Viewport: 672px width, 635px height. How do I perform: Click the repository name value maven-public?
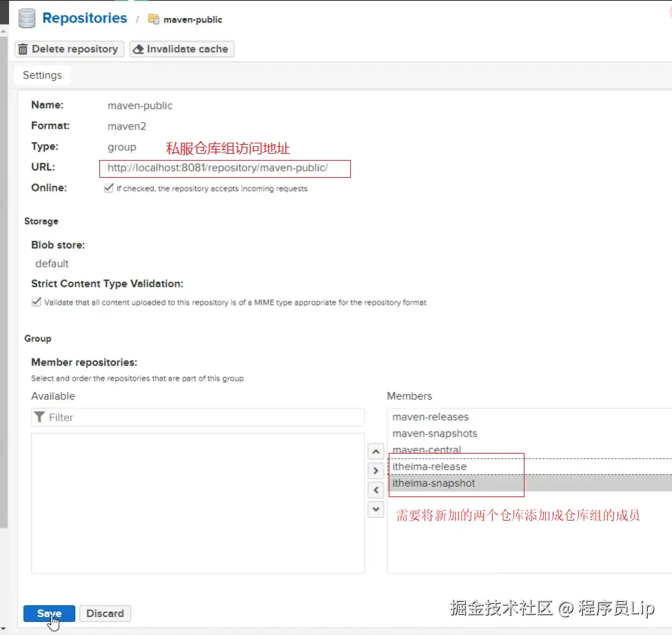(x=140, y=105)
